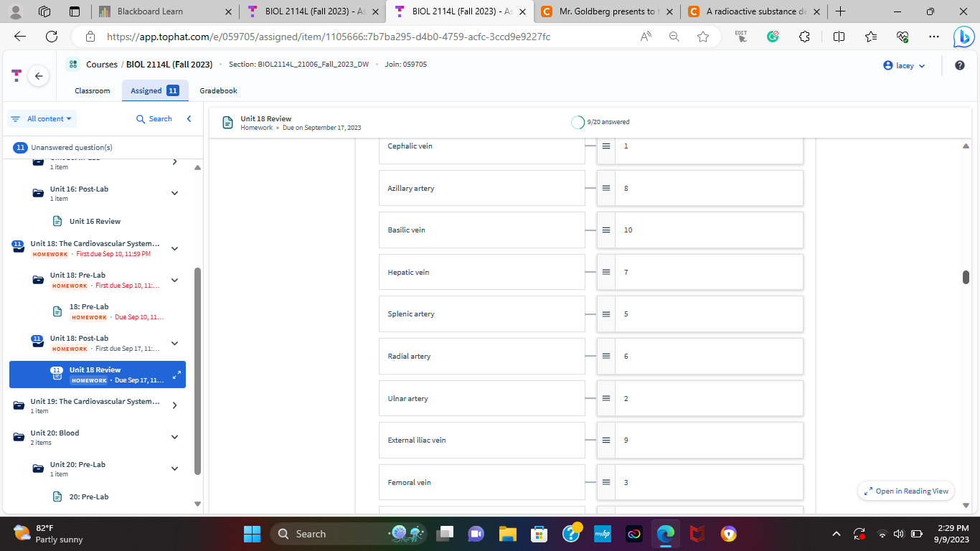
Task: Add page to favorites star icon
Action: tap(703, 37)
